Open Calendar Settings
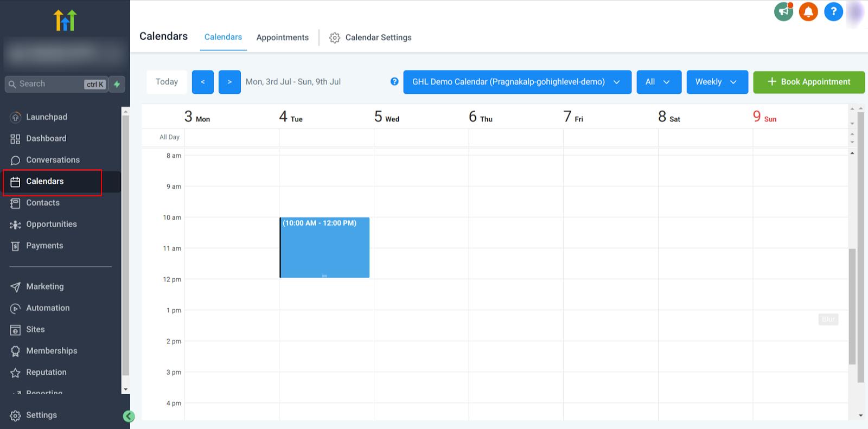This screenshot has height=429, width=868. pos(371,37)
